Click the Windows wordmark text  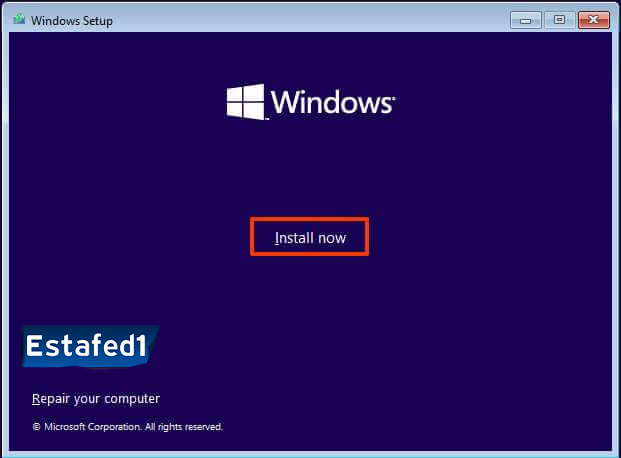point(330,102)
